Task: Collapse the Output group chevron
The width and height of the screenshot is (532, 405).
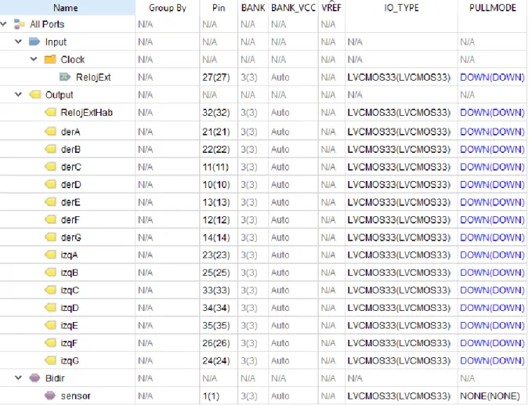Action: coord(18,94)
